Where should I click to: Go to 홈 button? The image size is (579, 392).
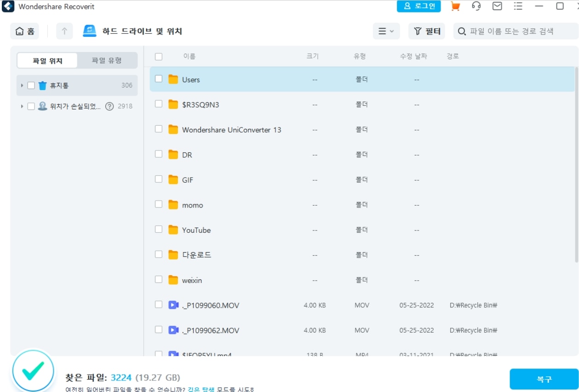(25, 31)
